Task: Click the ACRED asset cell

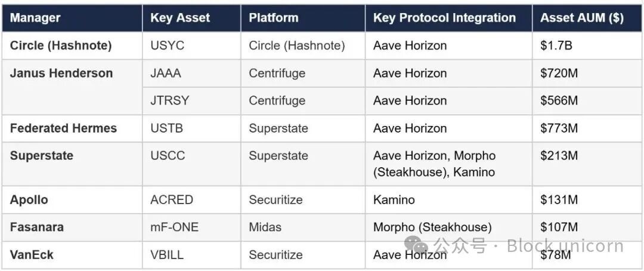Action: [x=172, y=200]
